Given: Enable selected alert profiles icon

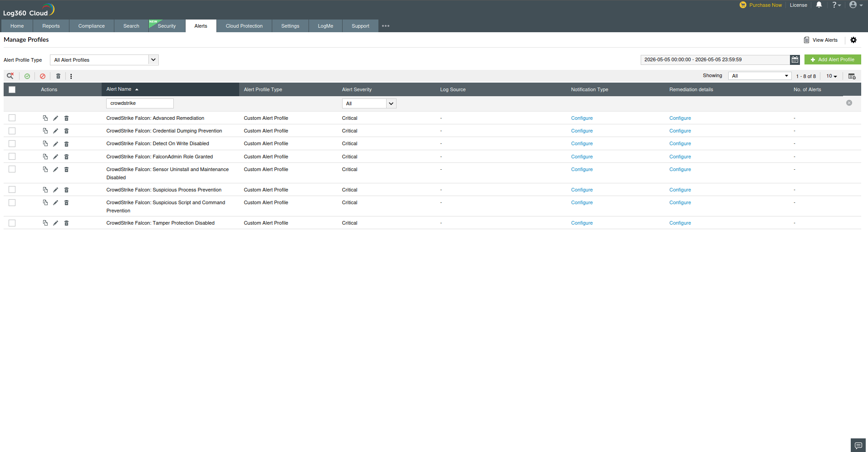Looking at the screenshot, I should click(27, 76).
